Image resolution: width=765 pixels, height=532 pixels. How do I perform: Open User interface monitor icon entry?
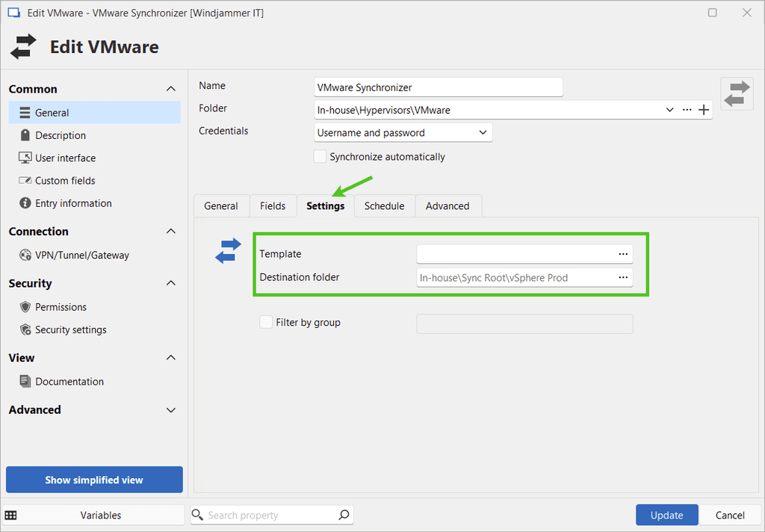click(x=25, y=158)
